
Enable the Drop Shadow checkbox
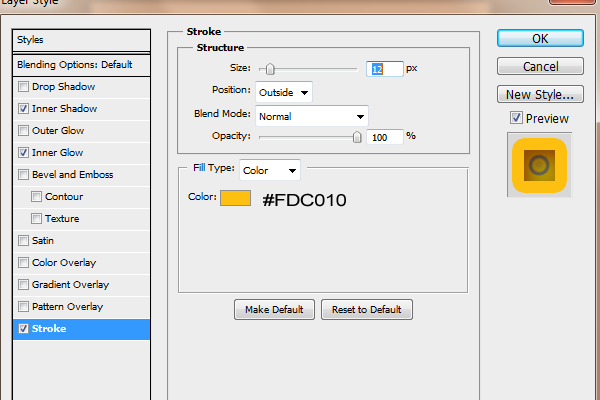click(23, 87)
